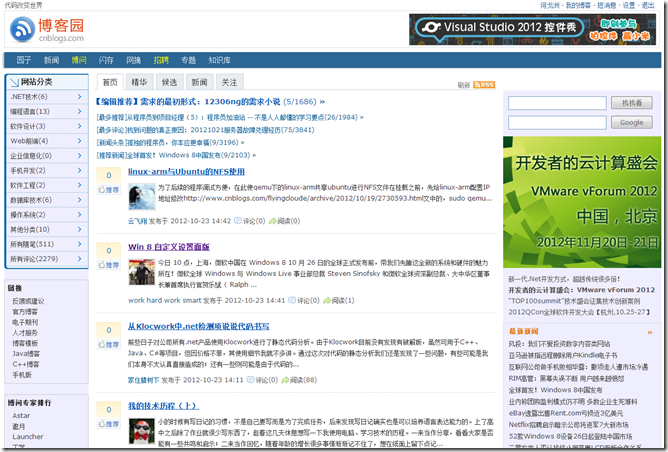Viewport: 668px width, 452px height.
Task: Open news about Netflix招聘 in sidebar
Action: pyautogui.click(x=568, y=425)
